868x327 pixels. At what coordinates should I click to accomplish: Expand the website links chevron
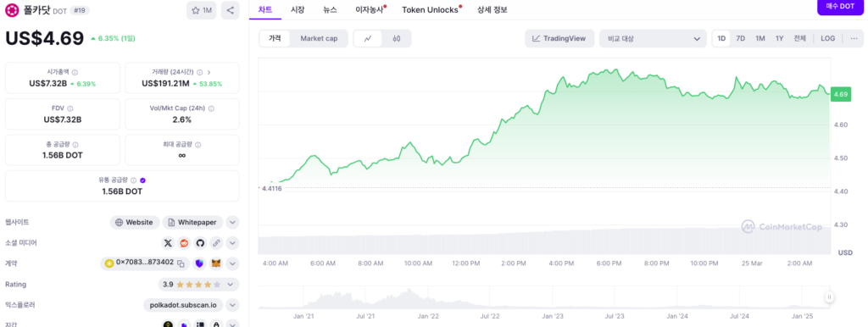233,223
